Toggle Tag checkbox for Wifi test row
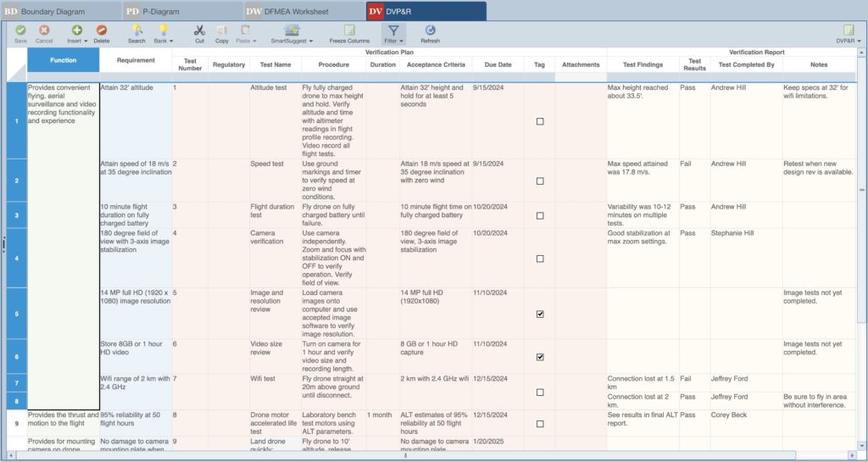This screenshot has width=868, height=462. (x=540, y=392)
